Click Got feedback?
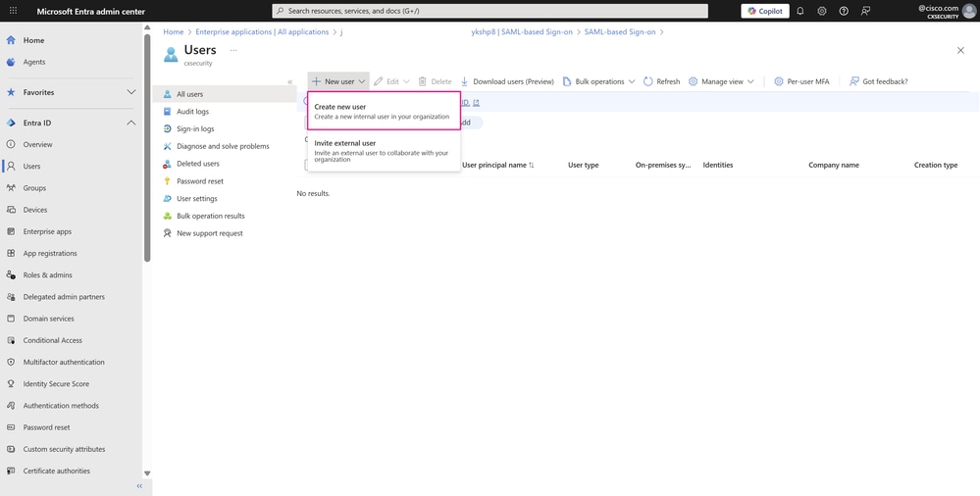 click(878, 81)
